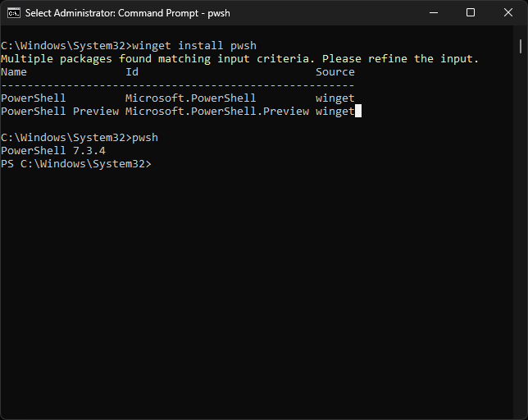Click the 'winget' source of PowerShell row

tap(335, 98)
